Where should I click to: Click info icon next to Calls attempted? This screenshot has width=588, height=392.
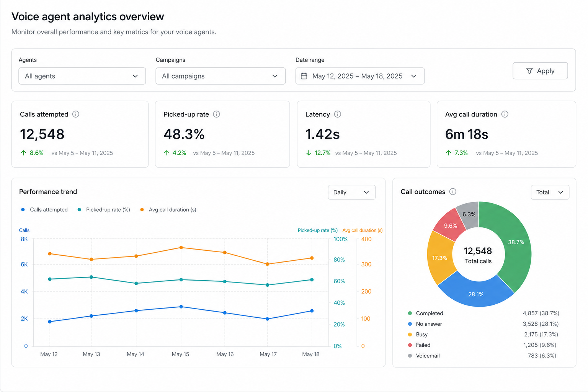click(76, 114)
